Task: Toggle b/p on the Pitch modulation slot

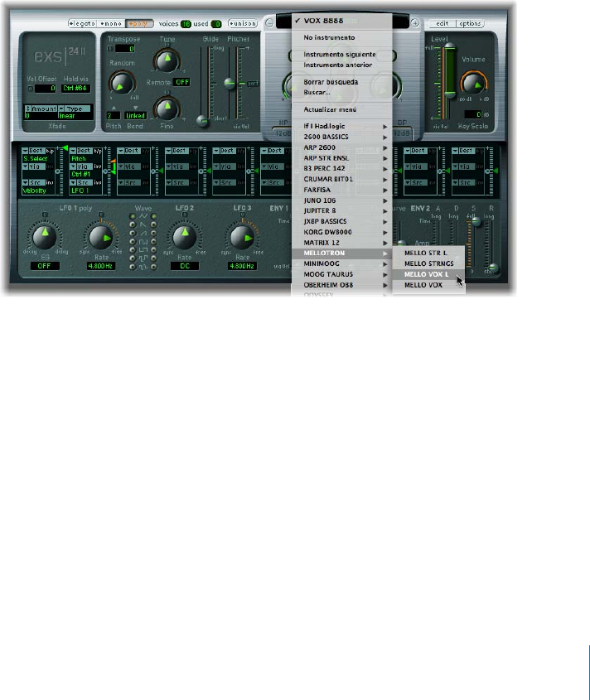Action: coord(98,151)
